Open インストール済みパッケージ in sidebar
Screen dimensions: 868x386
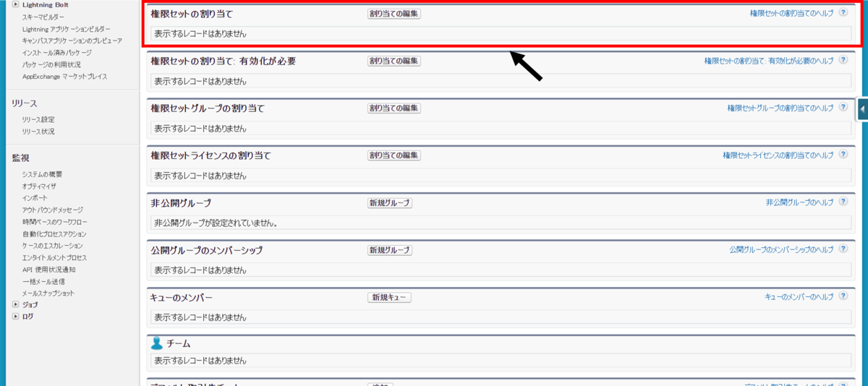coord(56,53)
